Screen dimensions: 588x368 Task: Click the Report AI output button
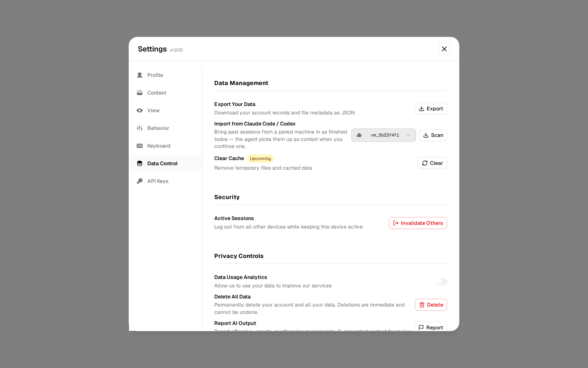coord(431,327)
